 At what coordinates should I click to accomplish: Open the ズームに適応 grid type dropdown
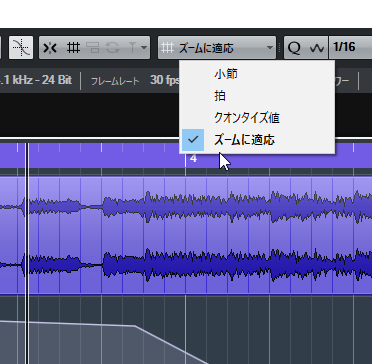(217, 48)
